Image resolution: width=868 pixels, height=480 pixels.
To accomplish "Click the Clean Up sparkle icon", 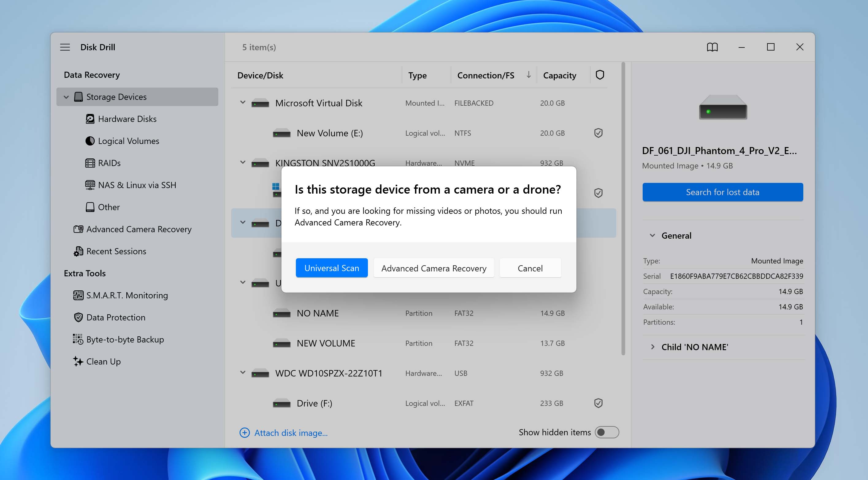I will (x=78, y=361).
